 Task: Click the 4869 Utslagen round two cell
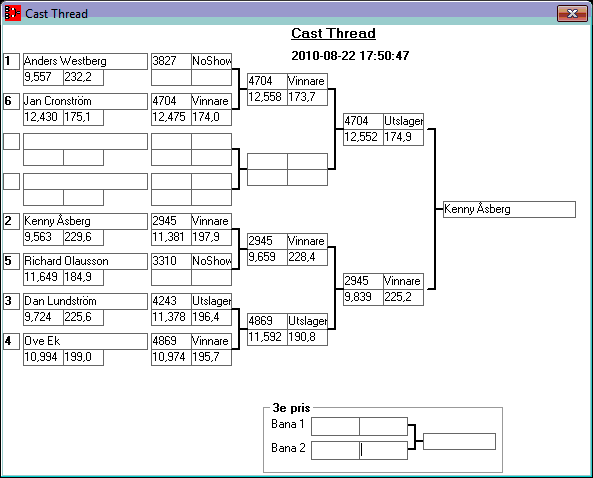[x=287, y=321]
